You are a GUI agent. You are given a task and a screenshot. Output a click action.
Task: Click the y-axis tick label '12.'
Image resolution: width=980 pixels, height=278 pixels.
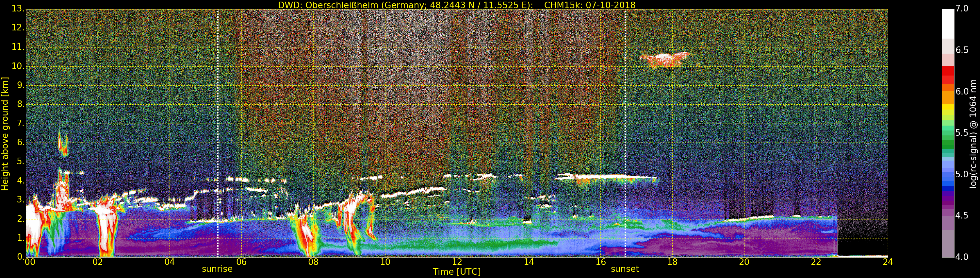[x=18, y=27]
